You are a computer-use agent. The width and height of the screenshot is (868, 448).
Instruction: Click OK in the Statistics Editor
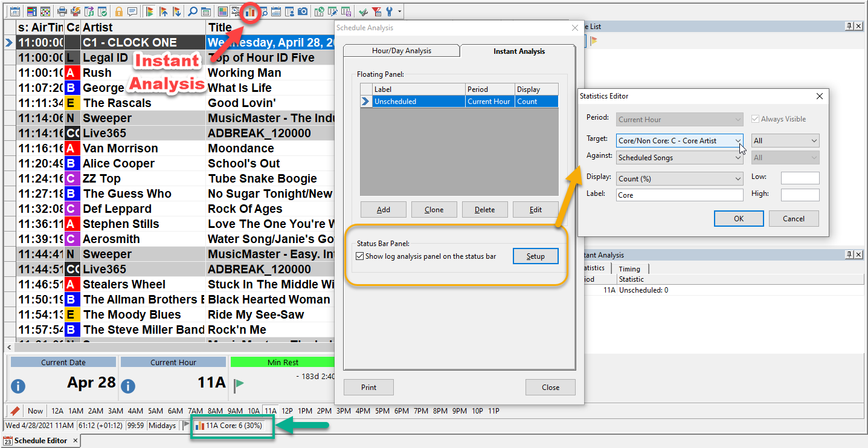[x=738, y=219]
